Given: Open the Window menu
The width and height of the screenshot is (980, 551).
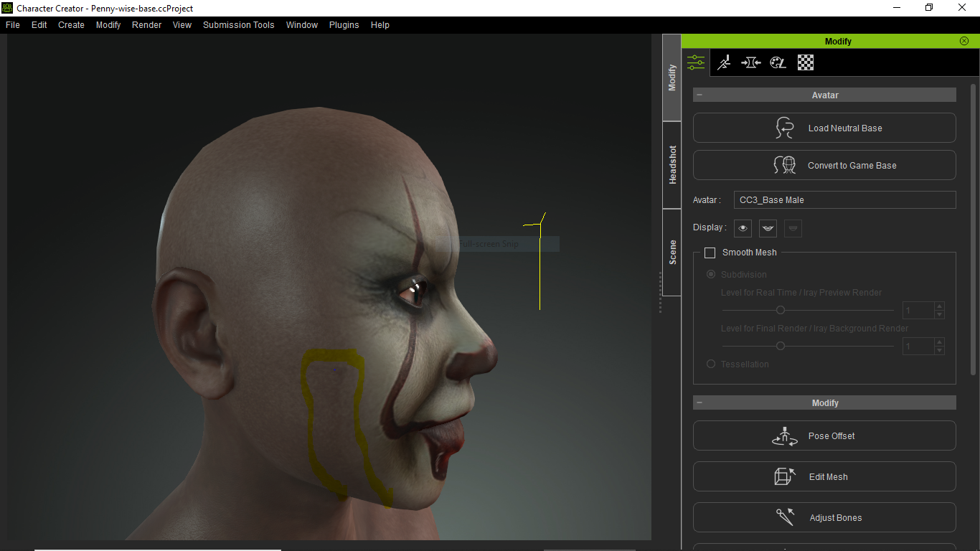Looking at the screenshot, I should [302, 24].
